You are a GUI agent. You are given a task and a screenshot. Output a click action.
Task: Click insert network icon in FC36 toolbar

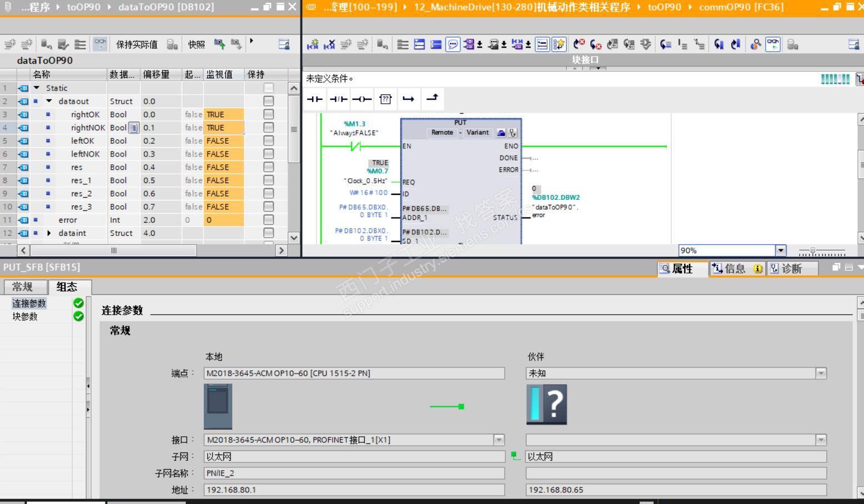click(x=313, y=44)
